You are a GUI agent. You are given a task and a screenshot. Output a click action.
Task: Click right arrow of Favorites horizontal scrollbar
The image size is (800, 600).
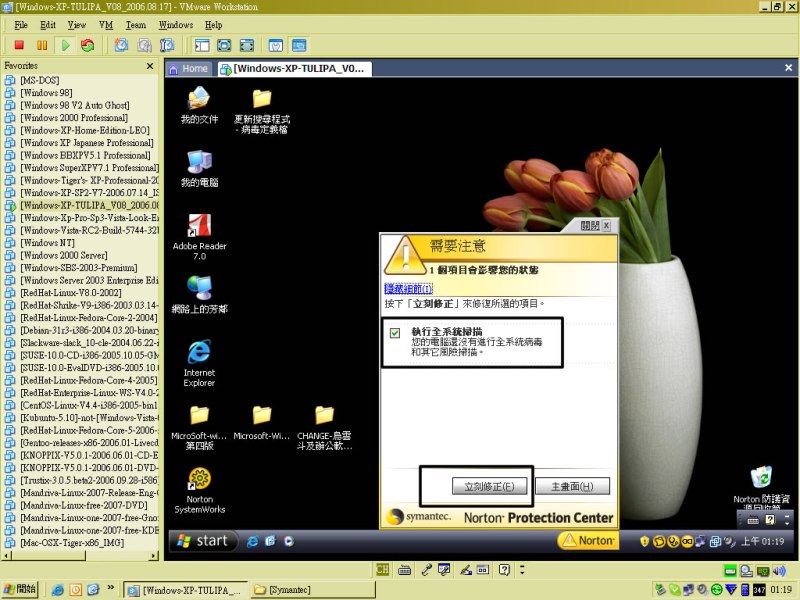(154, 556)
